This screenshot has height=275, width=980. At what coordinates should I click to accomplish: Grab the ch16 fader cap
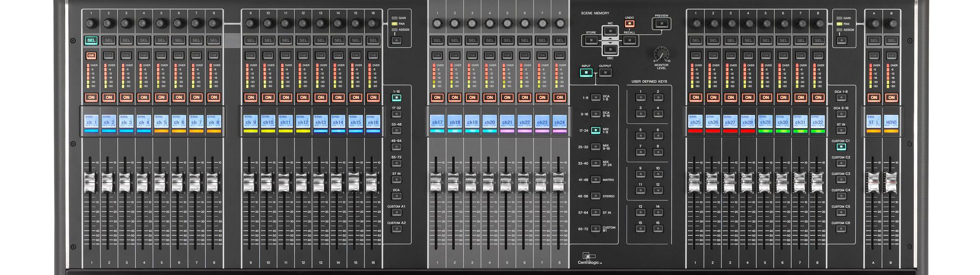coord(371,182)
